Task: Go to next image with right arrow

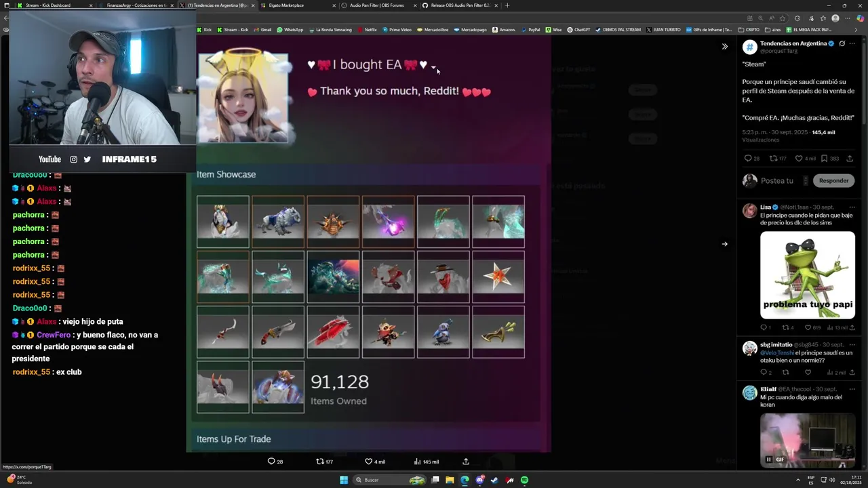Action: 724,244
